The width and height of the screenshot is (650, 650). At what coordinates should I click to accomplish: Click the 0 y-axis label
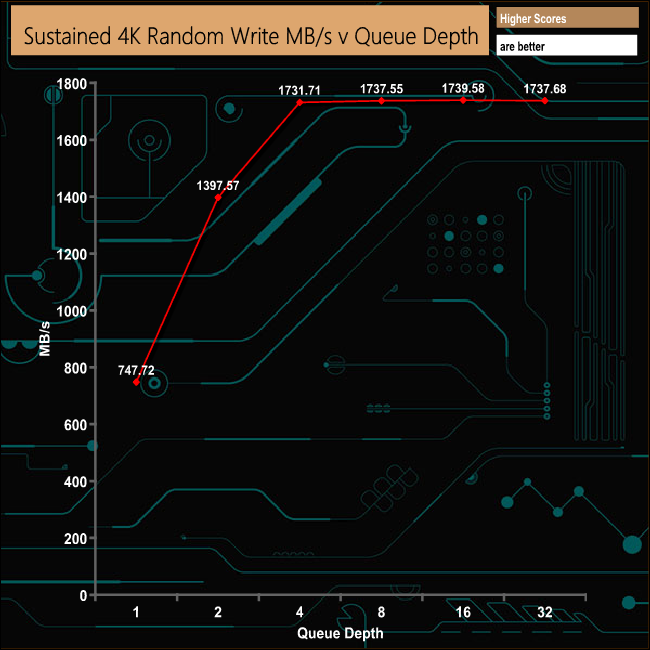coord(83,596)
